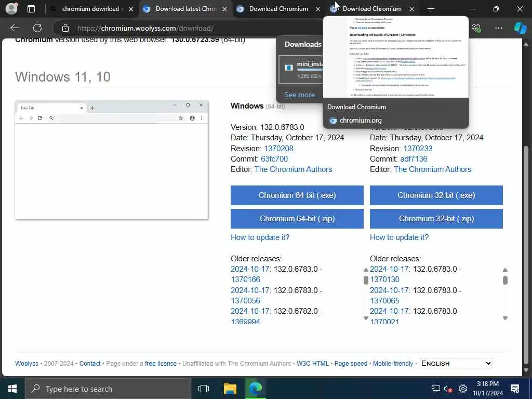Screen dimensions: 532x399
Task: Click 64-bit older releases scroll down arrow
Action: tap(366, 318)
